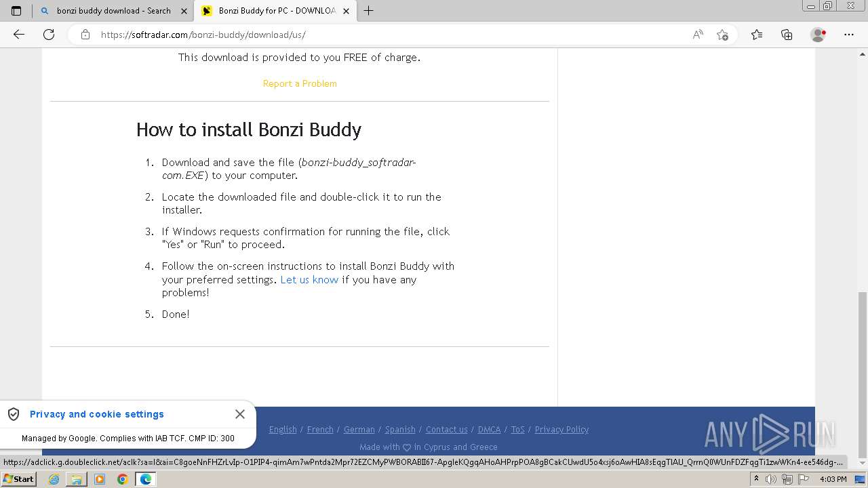Screen dimensions: 868x488
Task: Open Read aloud in the address bar
Action: [698, 35]
